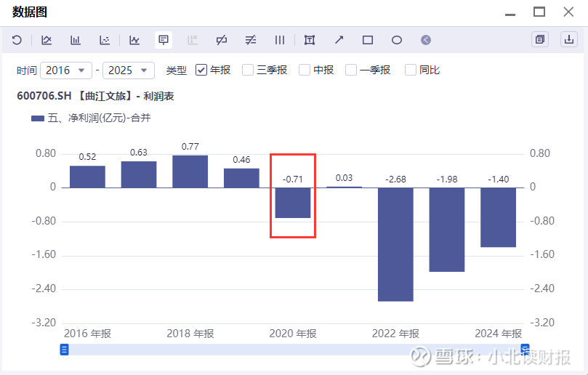
Task: Copy the chart using copy icon
Action: (x=540, y=39)
